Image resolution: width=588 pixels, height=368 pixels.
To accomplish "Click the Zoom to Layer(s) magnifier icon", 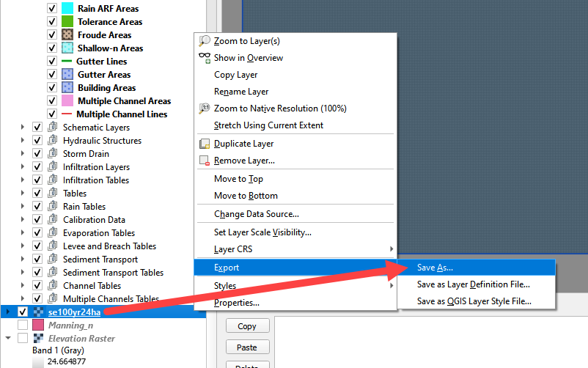I will [205, 41].
